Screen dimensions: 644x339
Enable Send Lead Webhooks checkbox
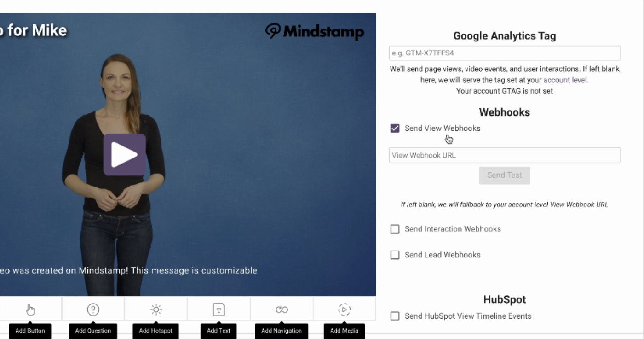[395, 255]
